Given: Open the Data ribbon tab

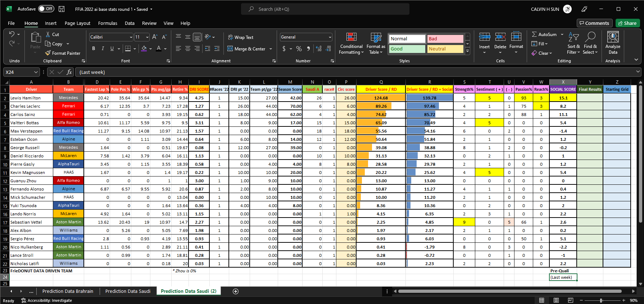Looking at the screenshot, I should (130, 23).
